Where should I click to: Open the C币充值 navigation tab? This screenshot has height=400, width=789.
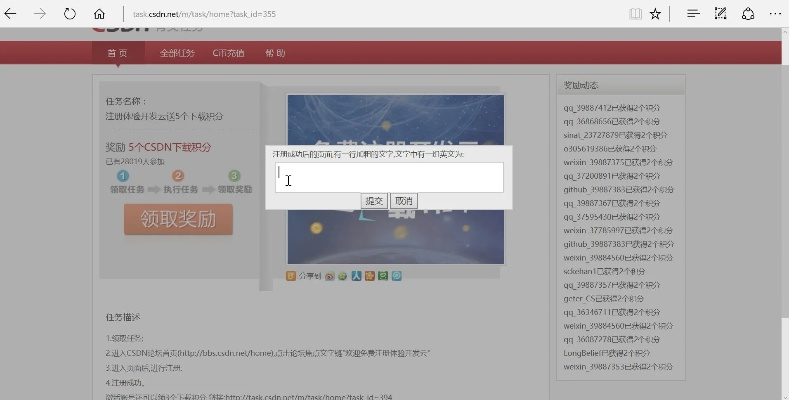coord(228,53)
